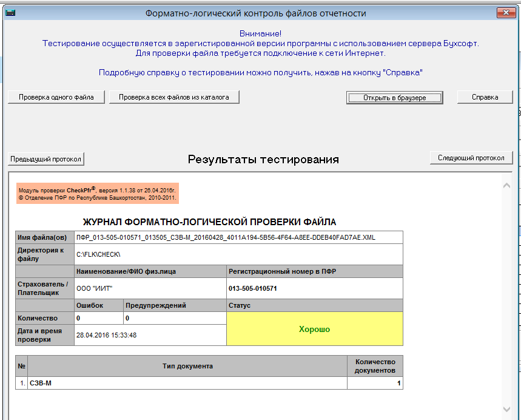This screenshot has height=420, width=521.
Task: Open help with the "Справка" button
Action: 485,97
